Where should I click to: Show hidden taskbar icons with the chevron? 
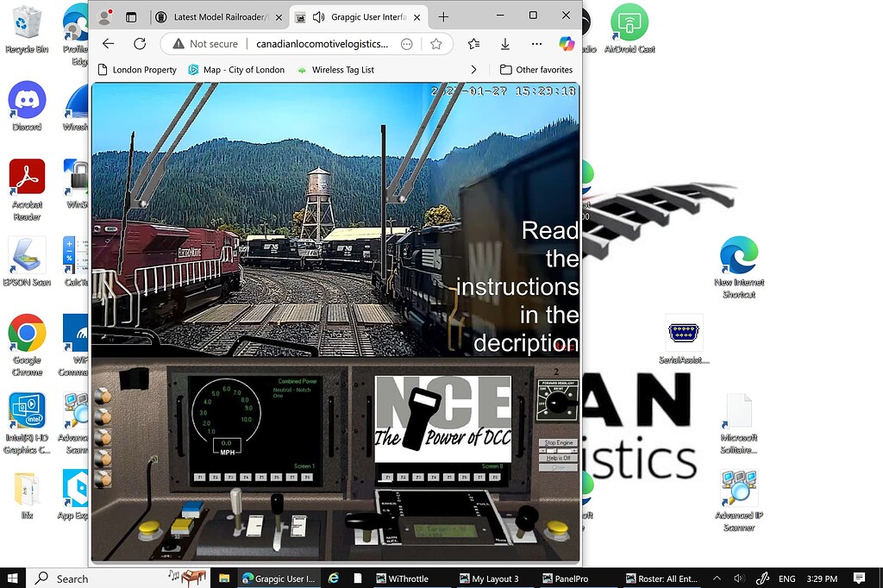[717, 579]
